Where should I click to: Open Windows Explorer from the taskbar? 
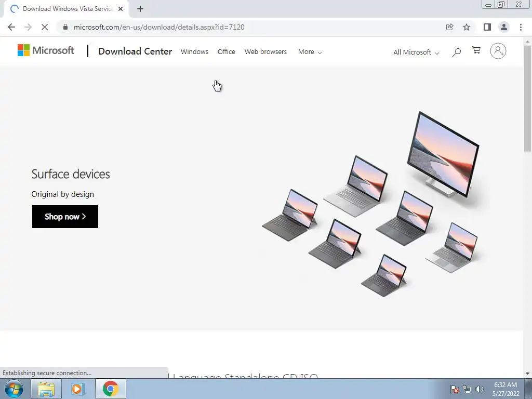tap(46, 389)
